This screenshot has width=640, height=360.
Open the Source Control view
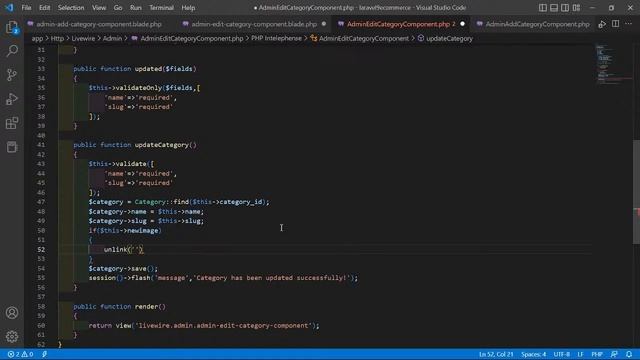(x=12, y=75)
